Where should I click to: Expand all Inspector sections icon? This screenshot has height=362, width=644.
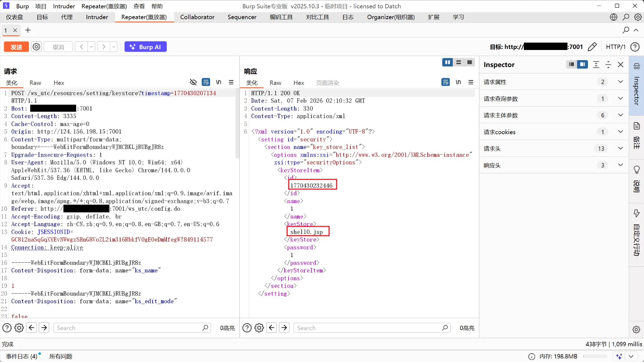tap(596, 64)
